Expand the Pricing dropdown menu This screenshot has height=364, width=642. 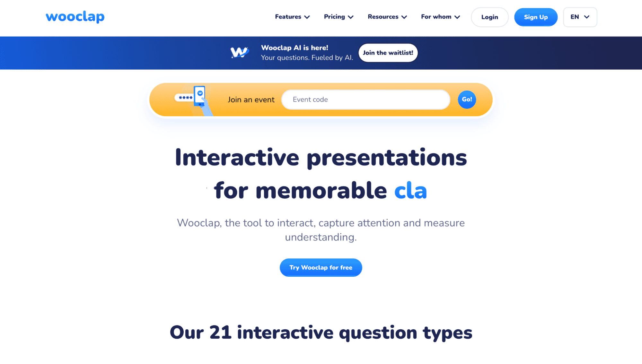339,17
